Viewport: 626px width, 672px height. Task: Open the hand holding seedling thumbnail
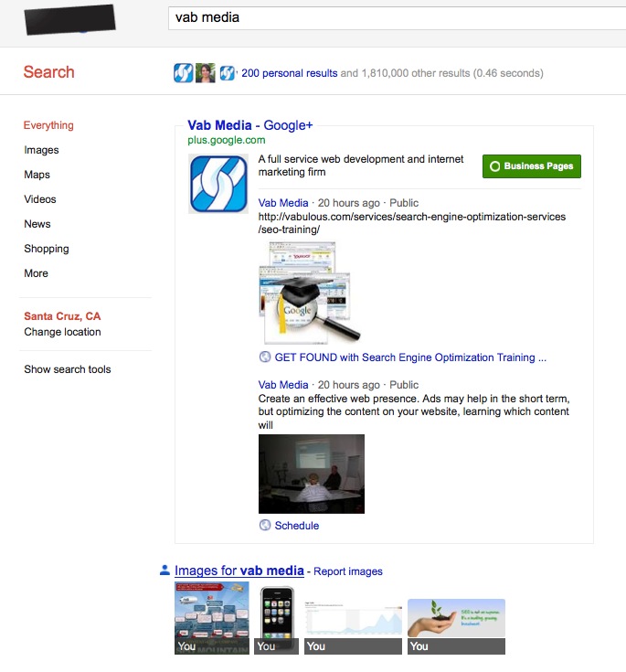click(x=456, y=626)
